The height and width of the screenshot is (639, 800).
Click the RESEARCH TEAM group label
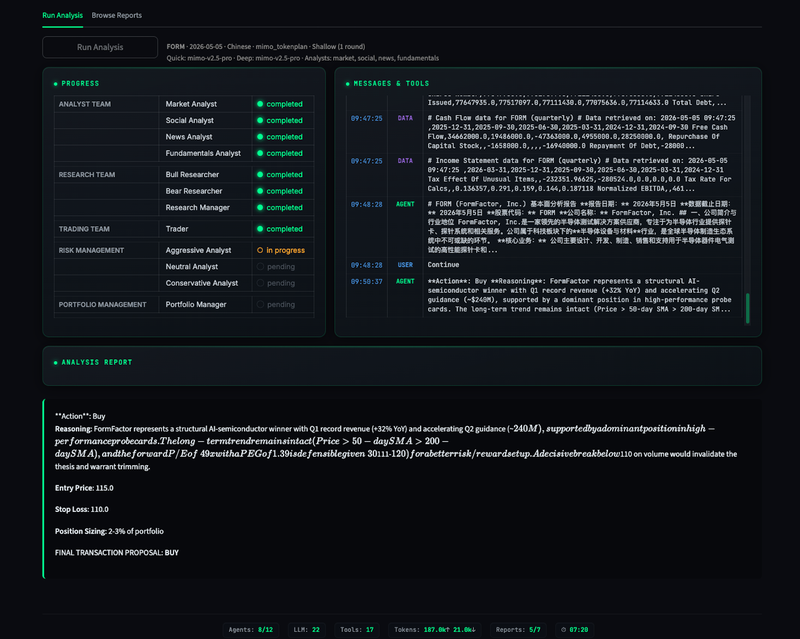coord(87,175)
